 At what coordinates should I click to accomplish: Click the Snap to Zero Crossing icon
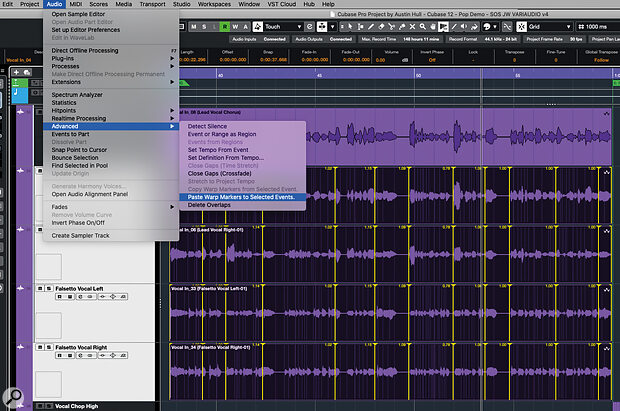click(507, 27)
